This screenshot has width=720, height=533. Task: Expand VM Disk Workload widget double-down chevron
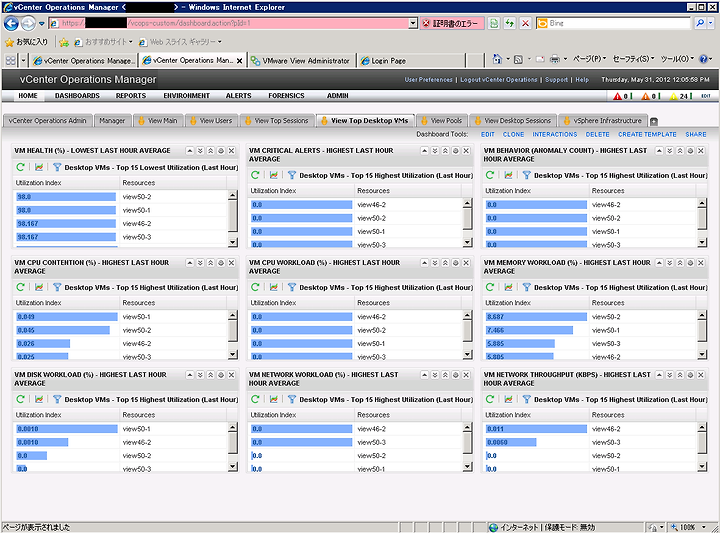[200, 375]
